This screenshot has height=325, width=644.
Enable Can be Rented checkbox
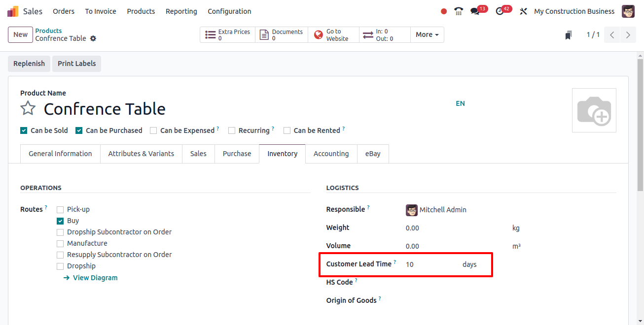[287, 130]
